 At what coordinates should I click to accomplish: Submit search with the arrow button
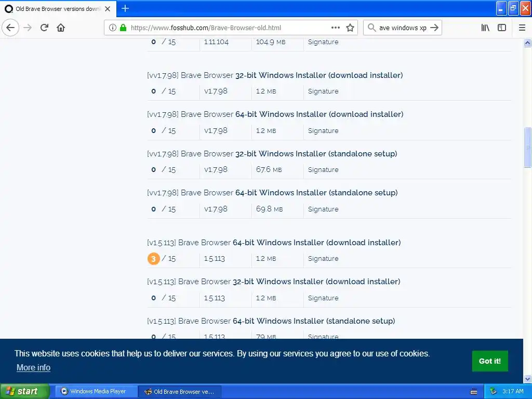pyautogui.click(x=434, y=28)
